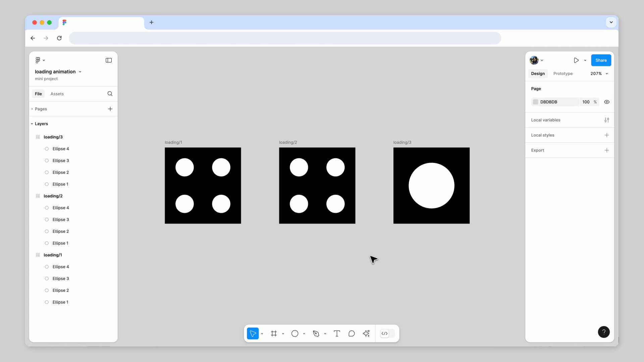The image size is (644, 362).
Task: Open a new browser tab
Action: point(152,22)
